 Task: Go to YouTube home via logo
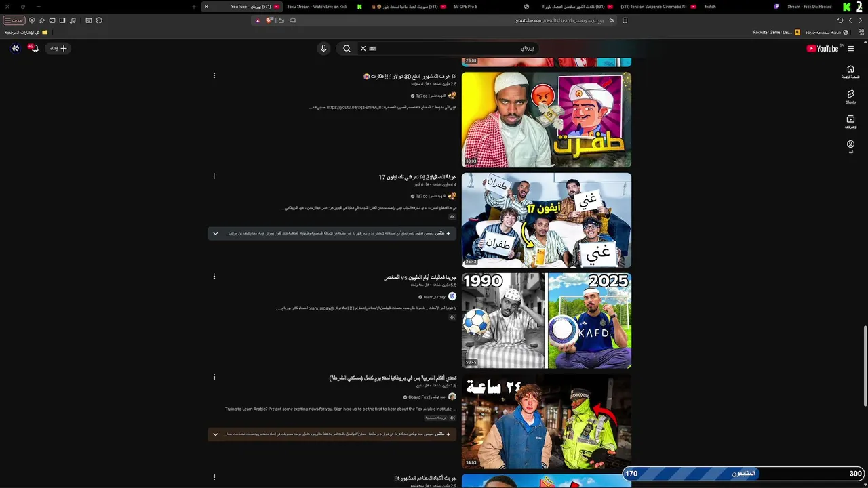[823, 48]
